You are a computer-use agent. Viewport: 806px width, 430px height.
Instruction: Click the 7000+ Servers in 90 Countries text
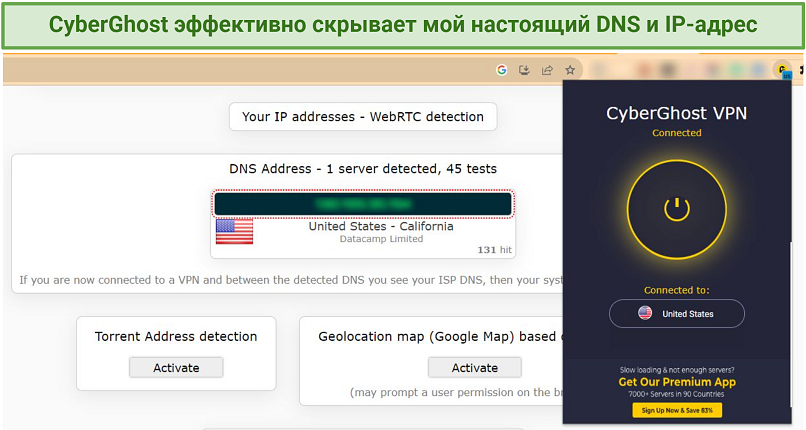point(676,394)
